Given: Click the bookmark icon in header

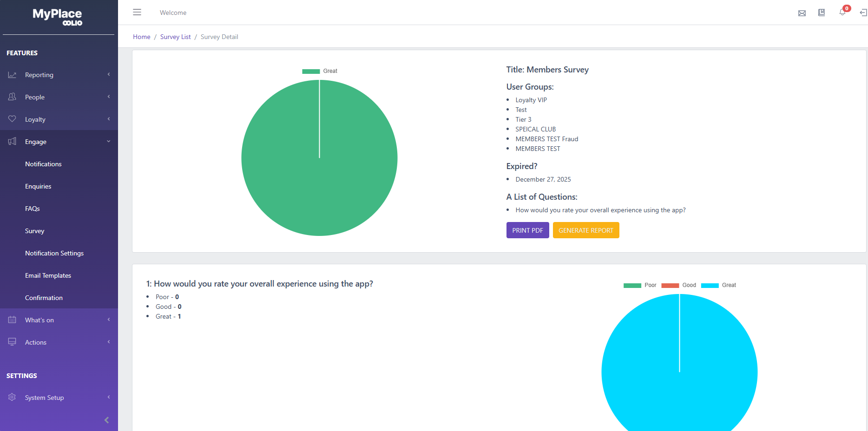Looking at the screenshot, I should coord(822,13).
